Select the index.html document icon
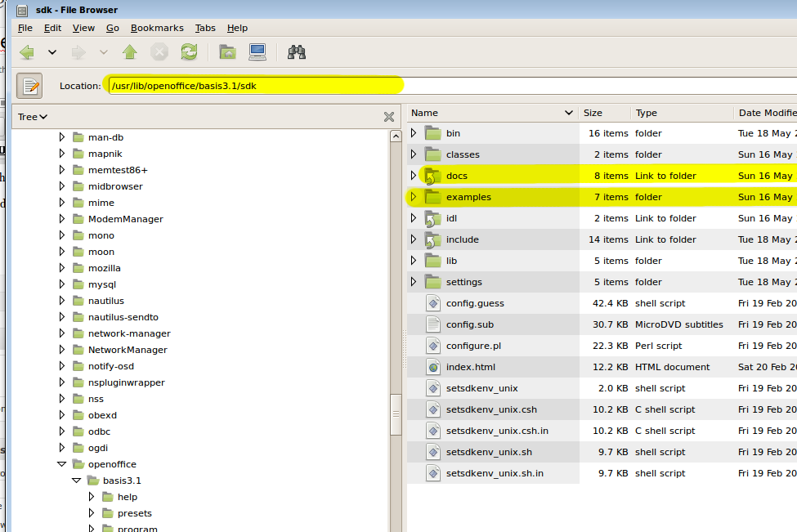Screen dimensions: 797x532 click(433, 367)
